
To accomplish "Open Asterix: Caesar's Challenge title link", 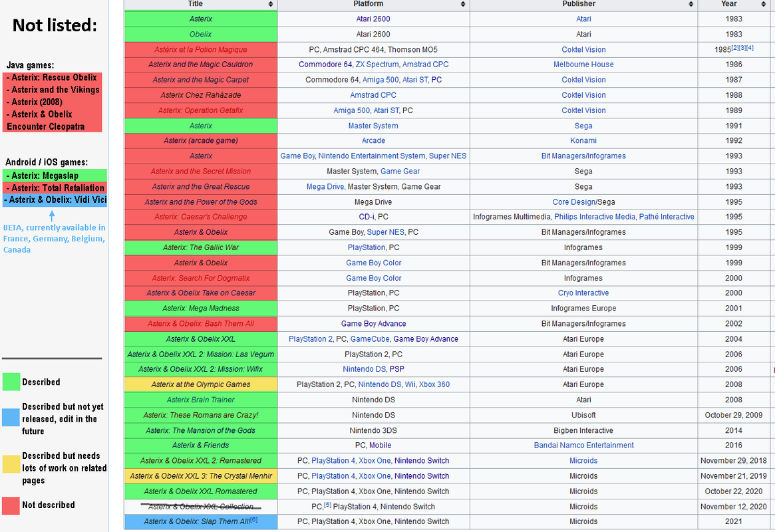I will pyautogui.click(x=200, y=216).
